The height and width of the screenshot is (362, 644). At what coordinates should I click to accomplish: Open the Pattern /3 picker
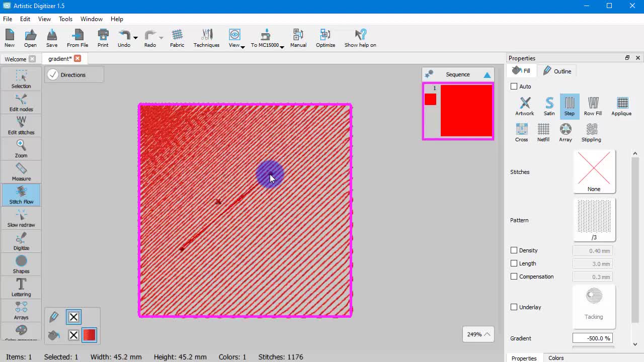tap(594, 220)
